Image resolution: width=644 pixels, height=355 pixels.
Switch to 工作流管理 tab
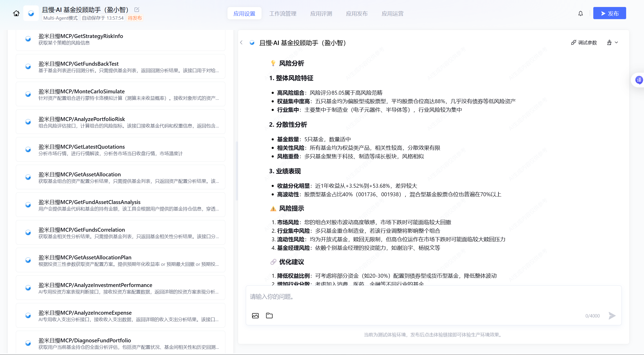[x=283, y=13]
